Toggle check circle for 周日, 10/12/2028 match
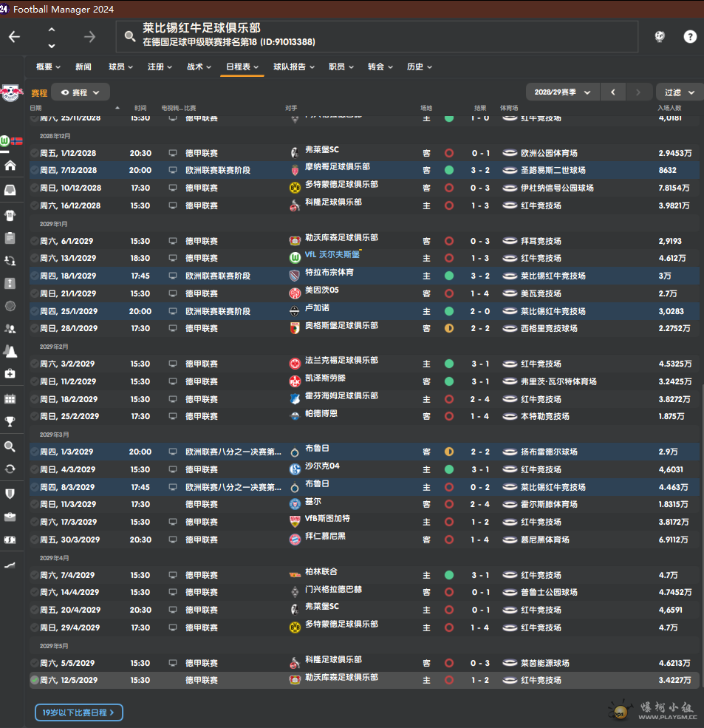Screen dimensions: 704x728 [x=34, y=188]
